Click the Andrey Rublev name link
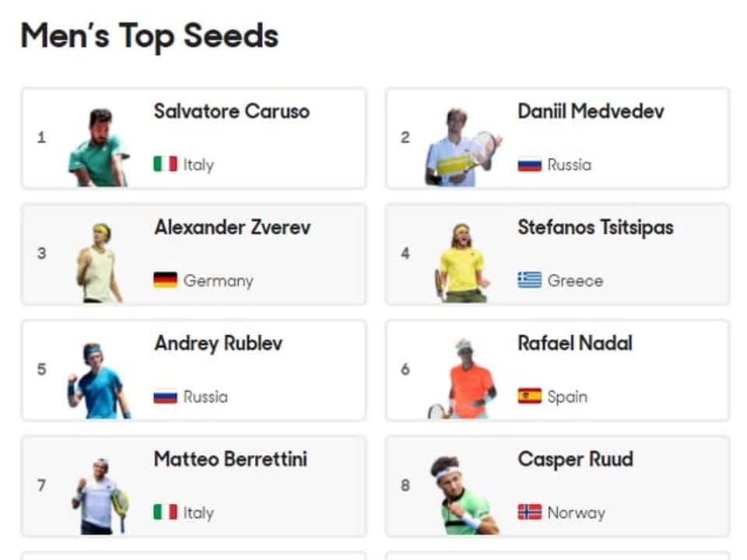 218,344
